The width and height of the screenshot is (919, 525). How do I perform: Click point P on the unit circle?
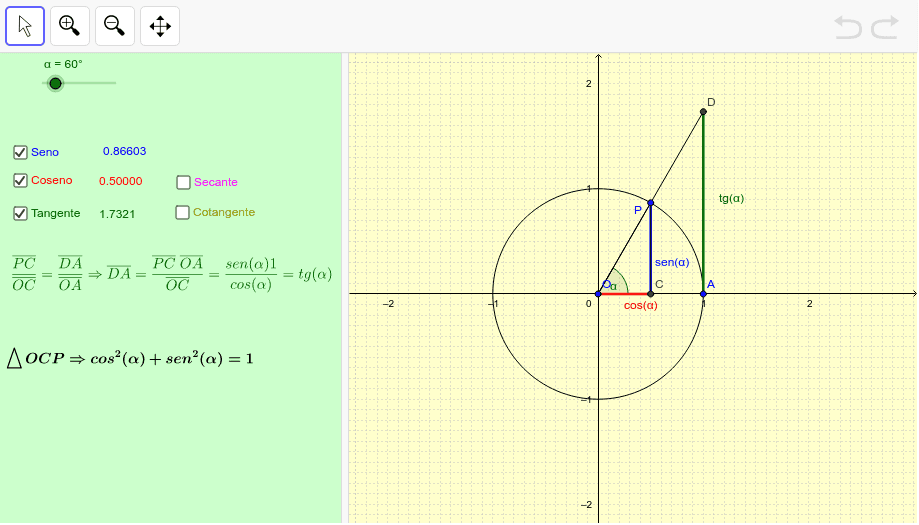(x=651, y=203)
